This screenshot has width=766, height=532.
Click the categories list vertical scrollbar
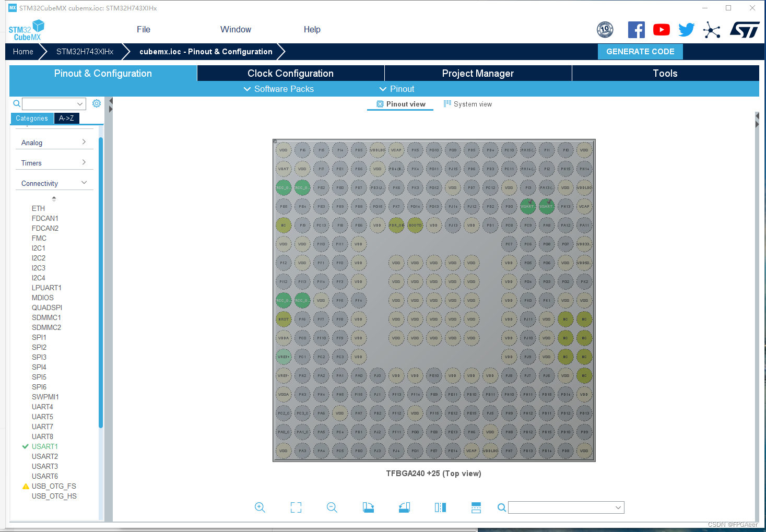click(x=101, y=282)
